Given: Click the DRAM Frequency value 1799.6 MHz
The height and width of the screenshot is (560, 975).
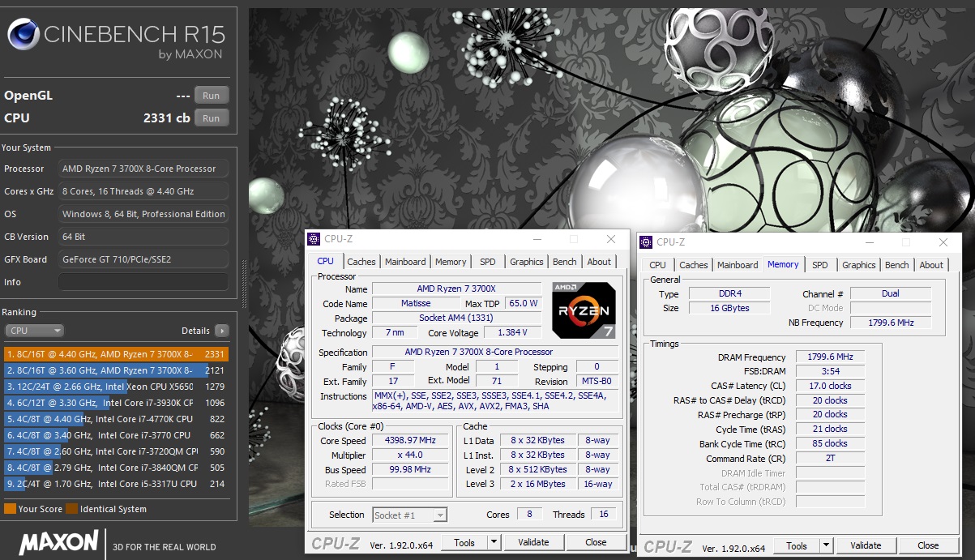Looking at the screenshot, I should 830,357.
